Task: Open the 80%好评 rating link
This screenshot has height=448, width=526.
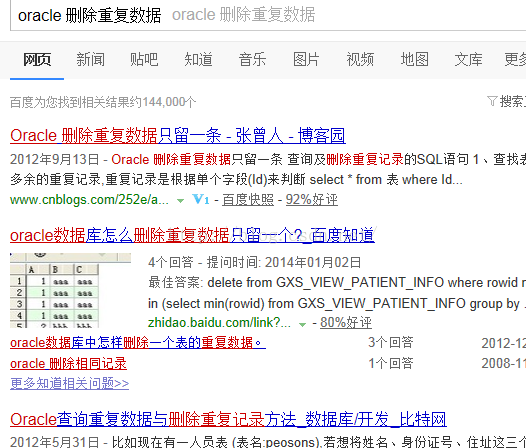Action: coord(346,322)
